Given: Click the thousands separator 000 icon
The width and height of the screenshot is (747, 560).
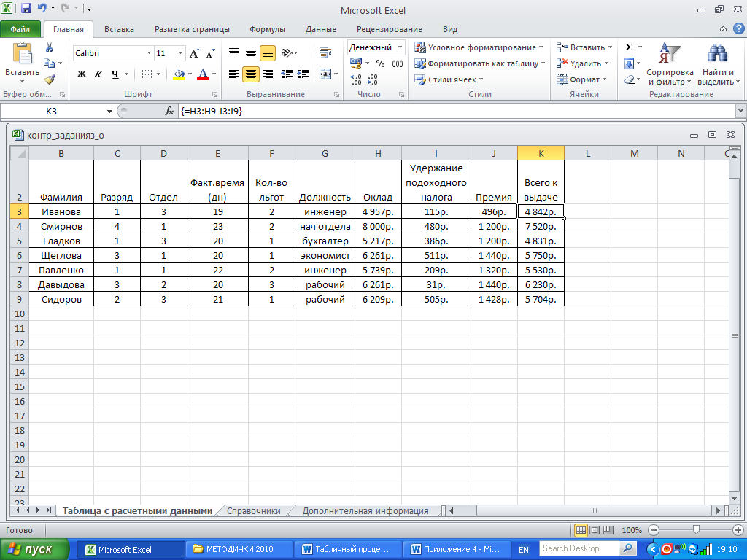Looking at the screenshot, I should [398, 63].
